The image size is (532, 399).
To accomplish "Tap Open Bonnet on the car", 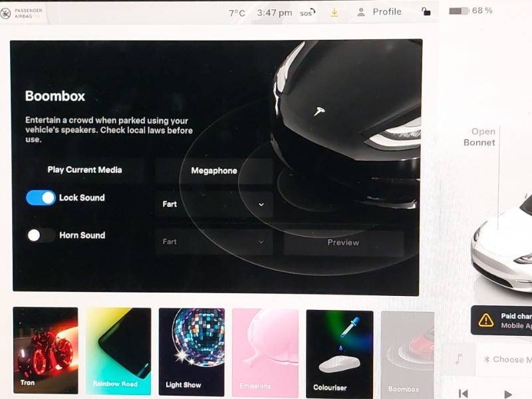I will 479,137.
